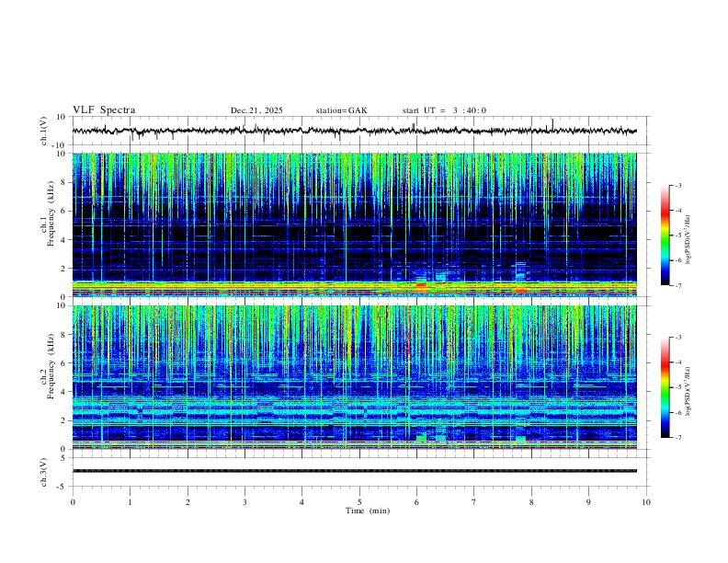Click the 'VLF Spectra' title text
This screenshot has width=728, height=563.
[104, 110]
